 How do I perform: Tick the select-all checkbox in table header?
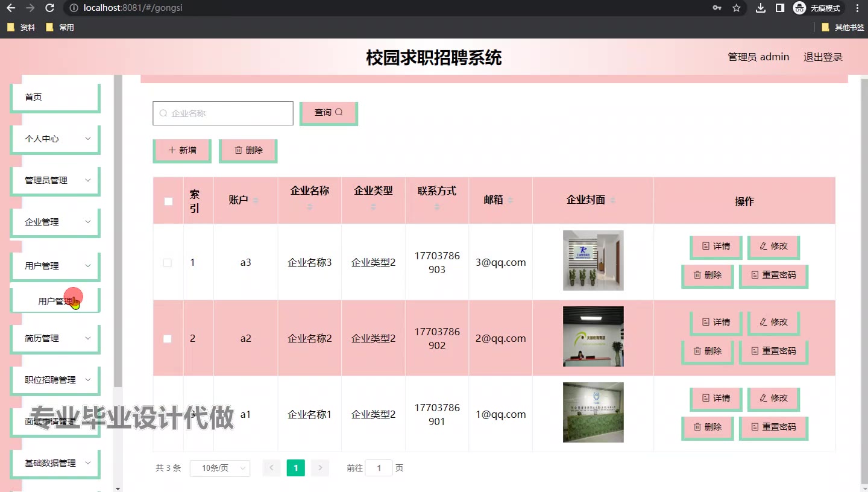[168, 201]
